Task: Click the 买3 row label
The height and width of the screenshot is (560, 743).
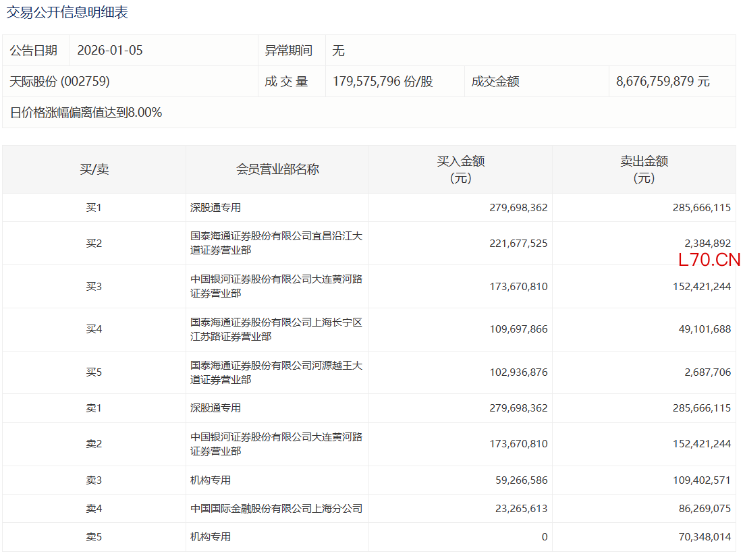Action: (94, 287)
